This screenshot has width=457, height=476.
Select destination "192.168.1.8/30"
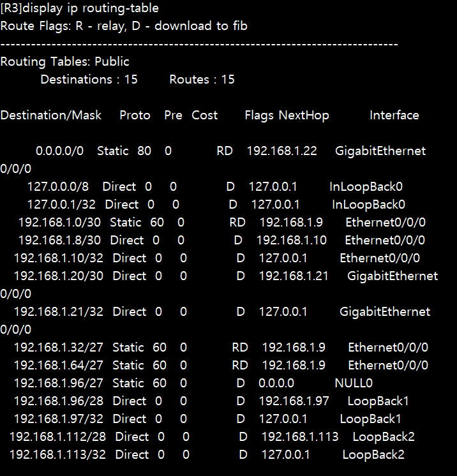click(59, 241)
